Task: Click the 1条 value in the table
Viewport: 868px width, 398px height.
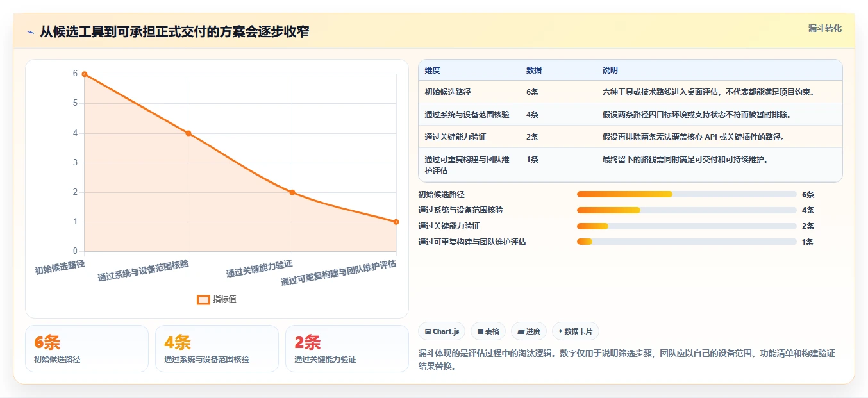Action: 532,160
